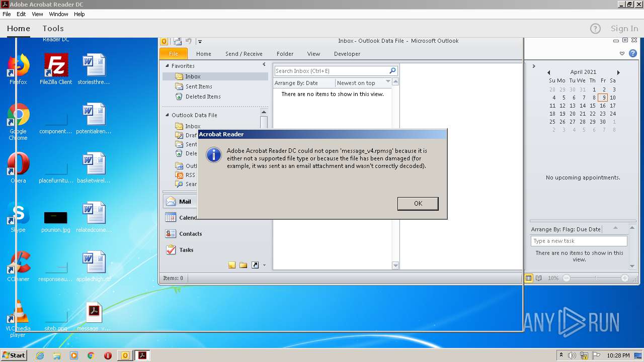Click Outlook ribbon minimize heart-shaped arrow

pos(622,53)
